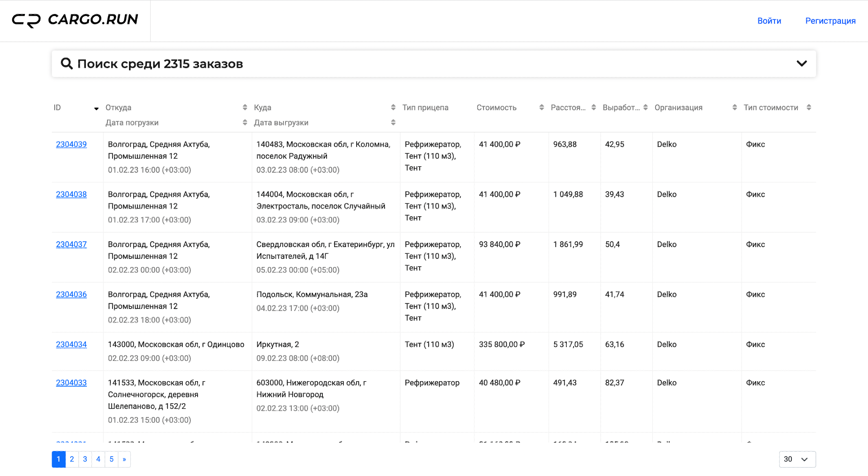Sort by the Расстояние column
The height and width of the screenshot is (476, 868).
point(594,107)
